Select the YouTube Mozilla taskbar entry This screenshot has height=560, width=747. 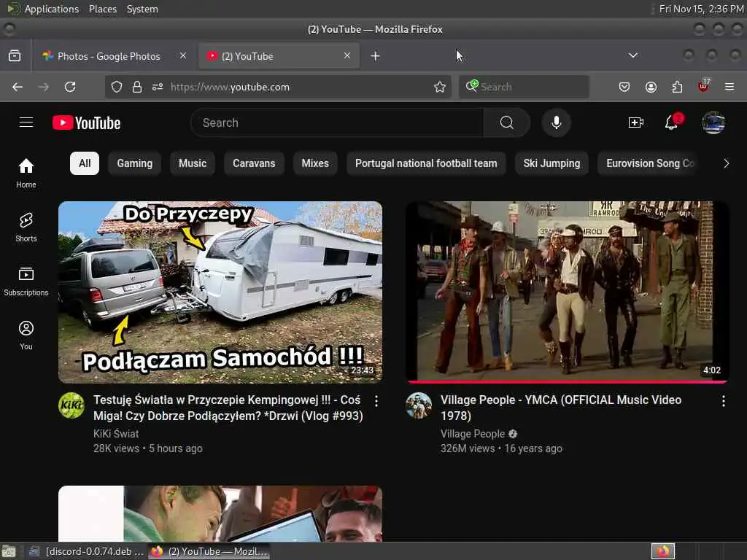click(x=209, y=551)
